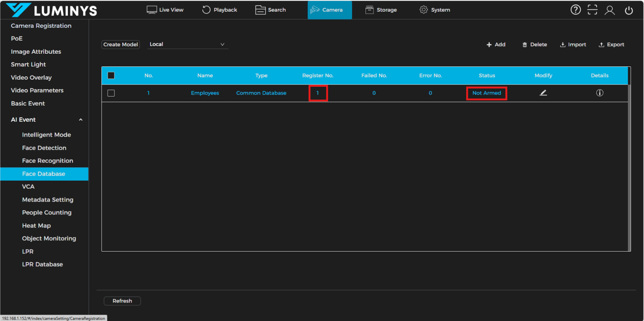Click the power logout icon
The image size is (644, 321).
pos(629,10)
